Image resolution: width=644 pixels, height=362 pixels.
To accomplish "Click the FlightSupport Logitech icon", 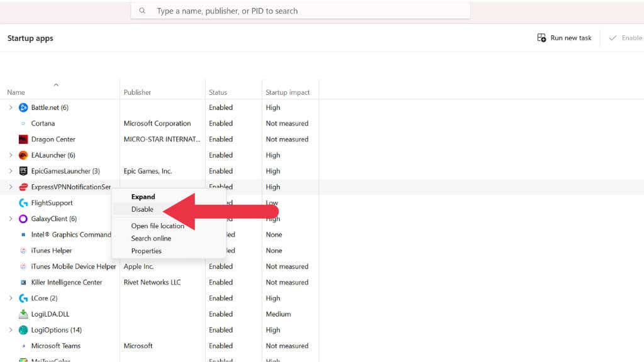I will click(23, 203).
